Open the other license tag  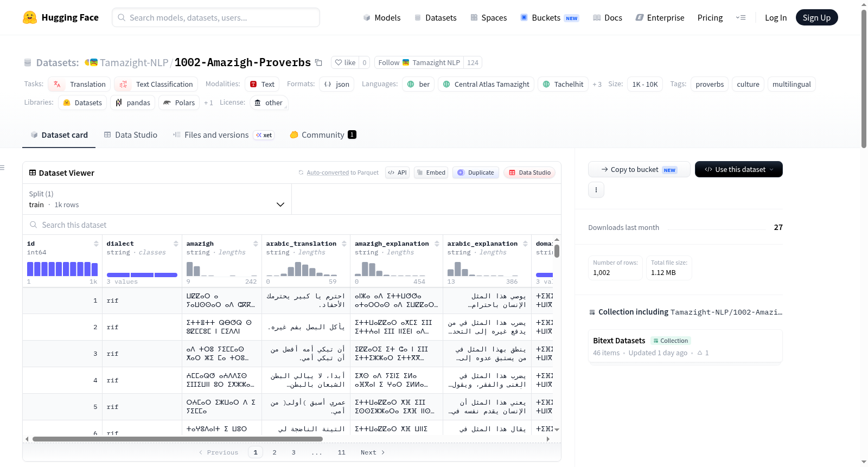pos(269,103)
